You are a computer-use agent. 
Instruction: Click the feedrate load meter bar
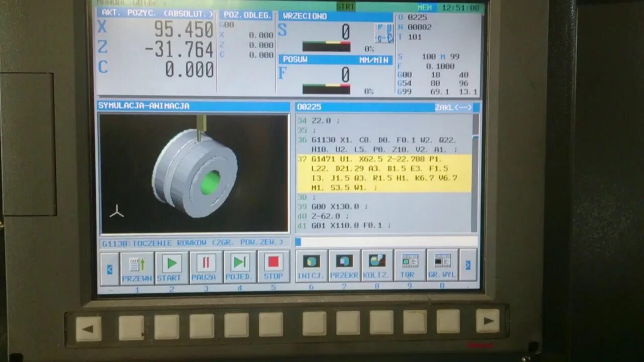tap(326, 89)
